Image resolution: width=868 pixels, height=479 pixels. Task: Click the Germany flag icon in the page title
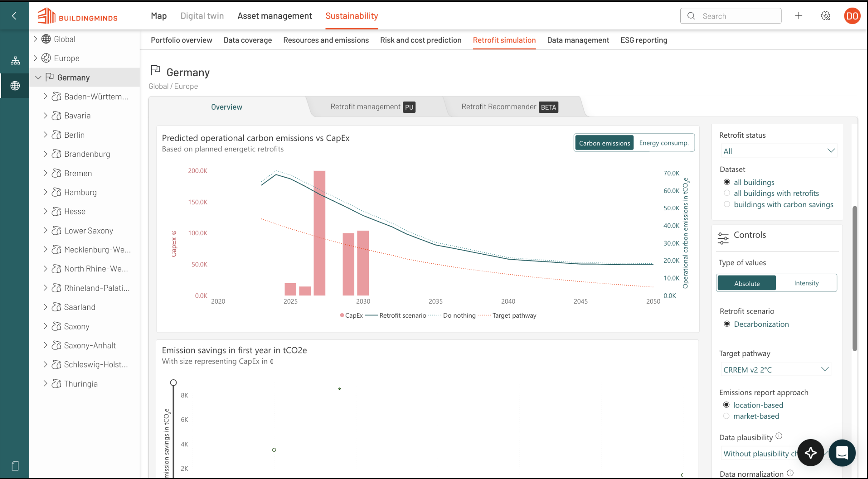(x=156, y=70)
